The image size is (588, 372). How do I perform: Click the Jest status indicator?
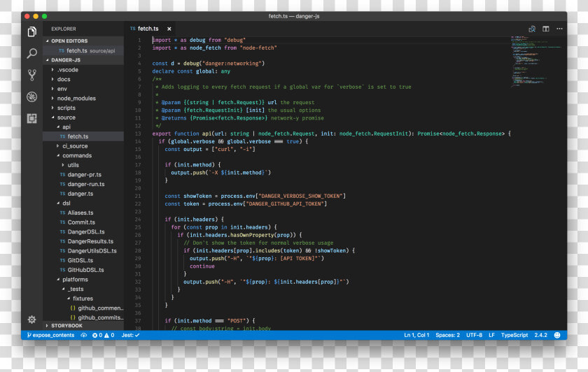point(130,335)
